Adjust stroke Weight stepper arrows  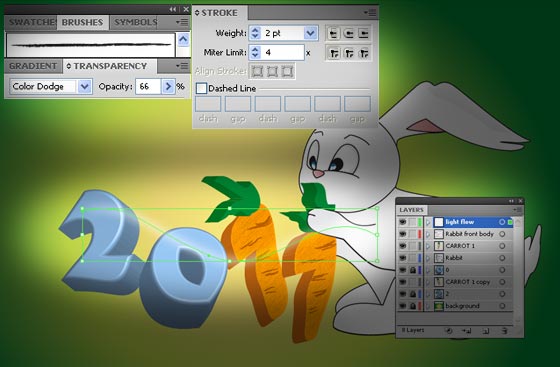click(255, 34)
